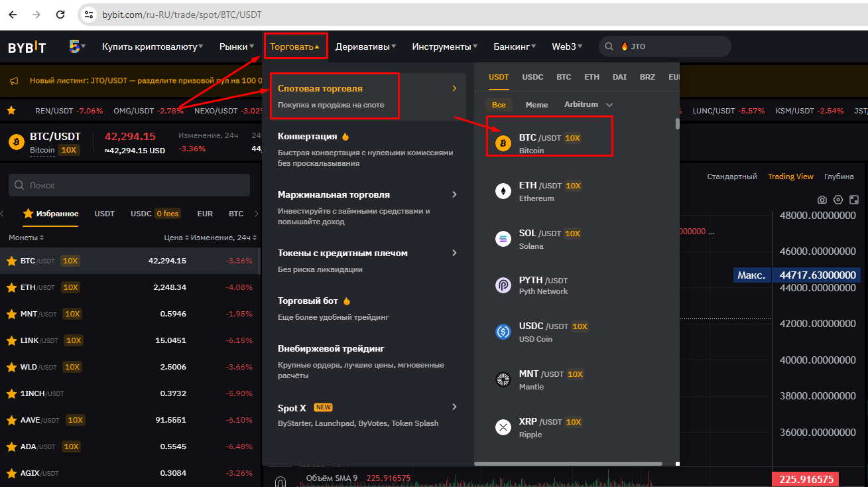Expand Маржинальная торговля submenu arrow
Viewport: 868px width, 487px height.
coord(454,194)
